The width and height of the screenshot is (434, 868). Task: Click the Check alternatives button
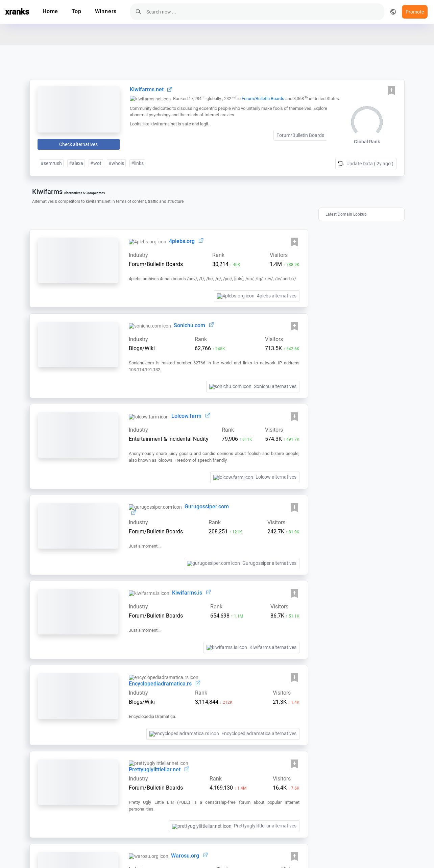click(78, 144)
